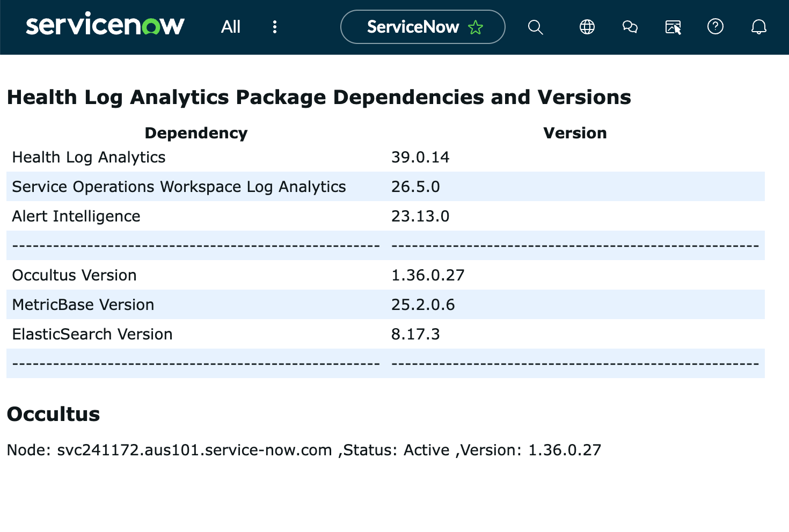Select version value 26.5.0
789x532 pixels.
(x=415, y=187)
